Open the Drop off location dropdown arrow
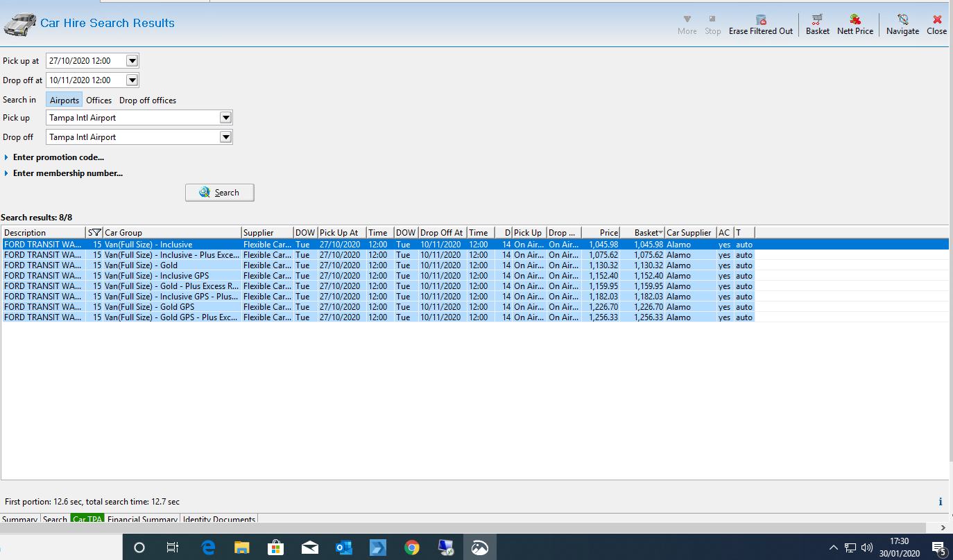This screenshot has width=953, height=560. pos(225,137)
